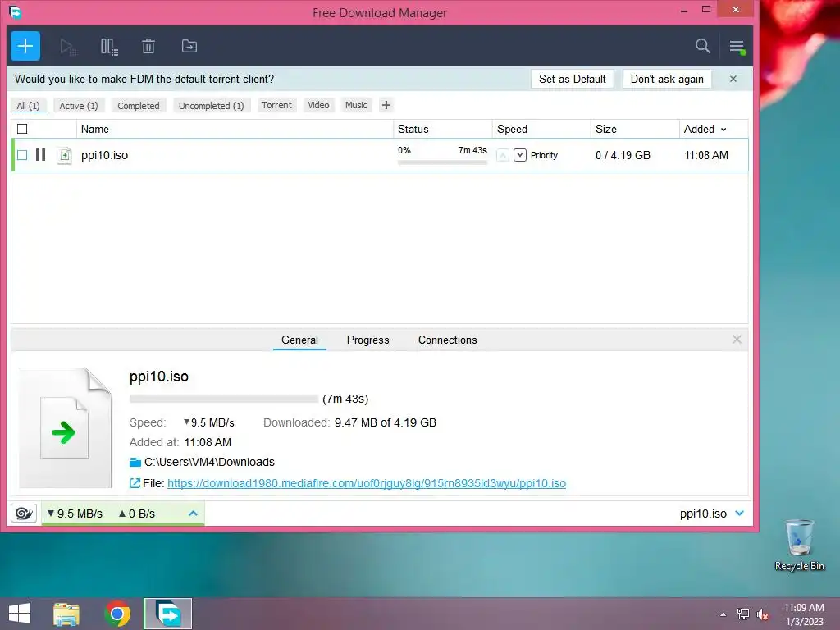840x630 pixels.
Task: Launch Google Chrome from taskbar
Action: 117,614
